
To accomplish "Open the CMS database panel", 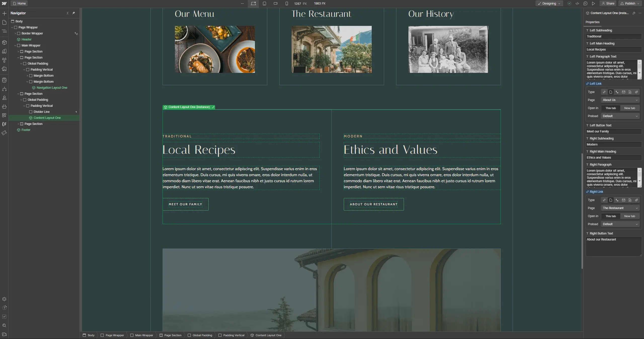I will (x=4, y=80).
